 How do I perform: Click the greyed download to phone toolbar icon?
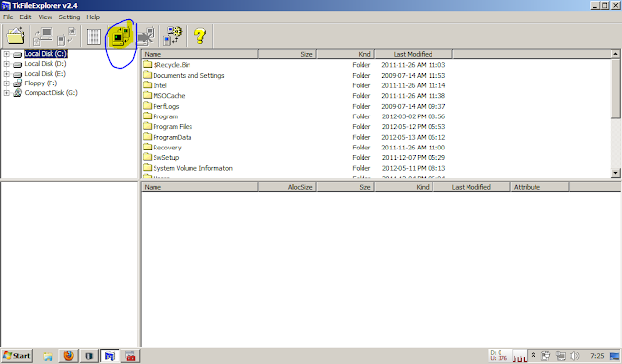67,36
